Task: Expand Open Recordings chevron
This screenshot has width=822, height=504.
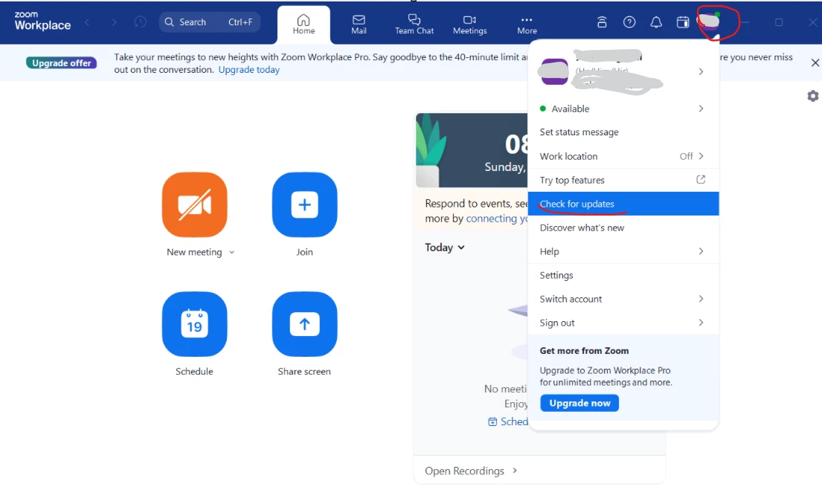Action: 515,471
